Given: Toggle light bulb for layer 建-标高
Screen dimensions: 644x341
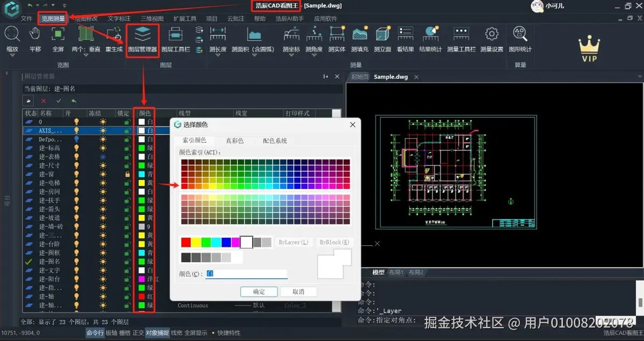Looking at the screenshot, I should pyautogui.click(x=76, y=148).
